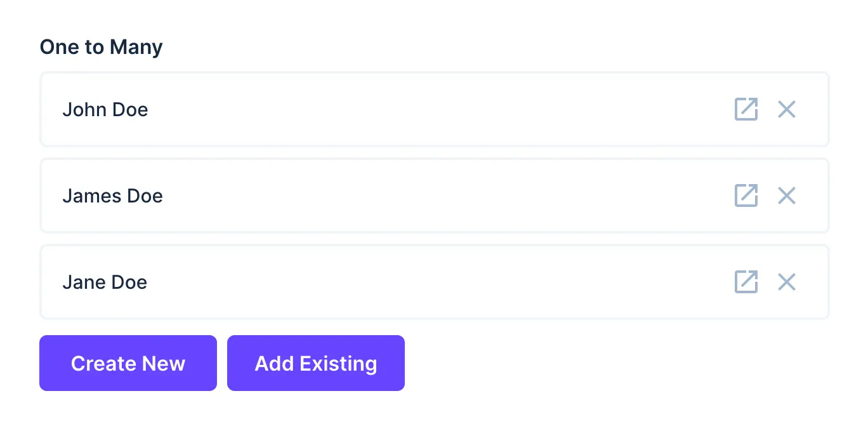Click the James Doe name label

(x=112, y=195)
